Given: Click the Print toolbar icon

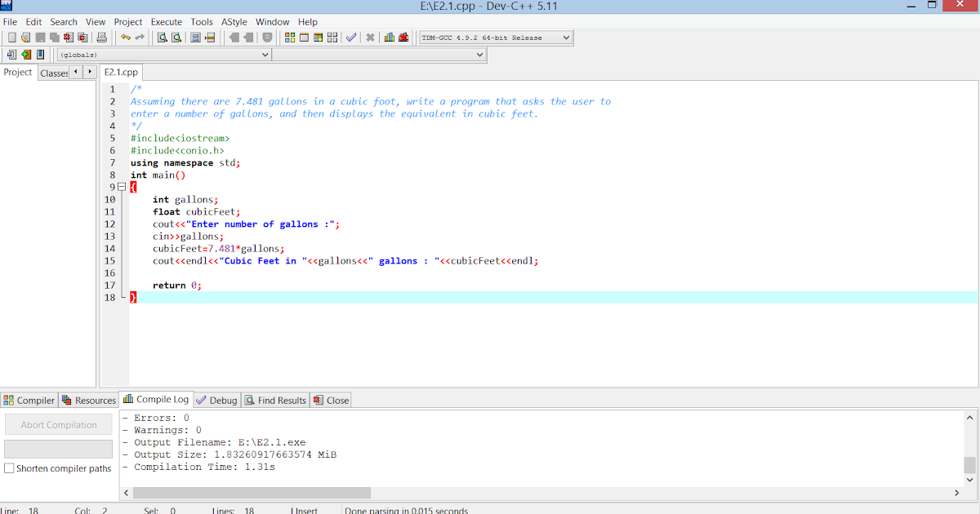Looking at the screenshot, I should [102, 38].
